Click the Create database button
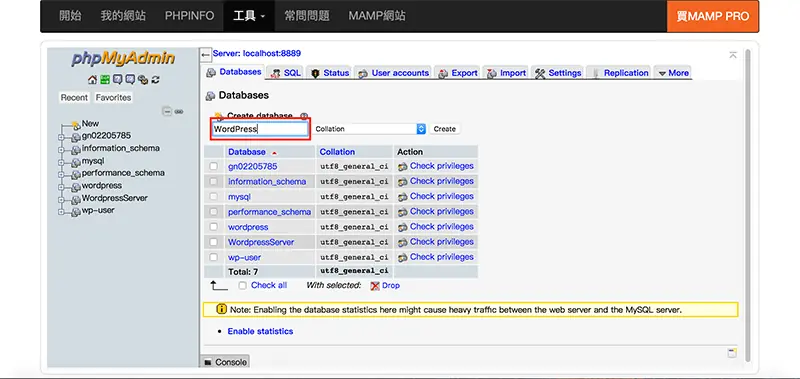Screen dimensions: 800x379 pyautogui.click(x=444, y=129)
